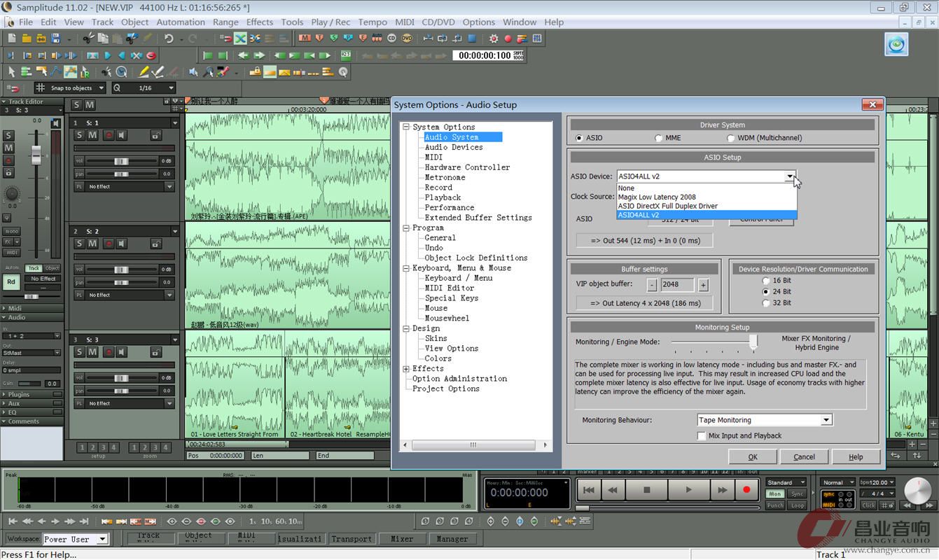This screenshot has height=560, width=939.
Task: Open the Monitoring Behaviour Tape Monitoring dropdown
Action: pyautogui.click(x=826, y=420)
